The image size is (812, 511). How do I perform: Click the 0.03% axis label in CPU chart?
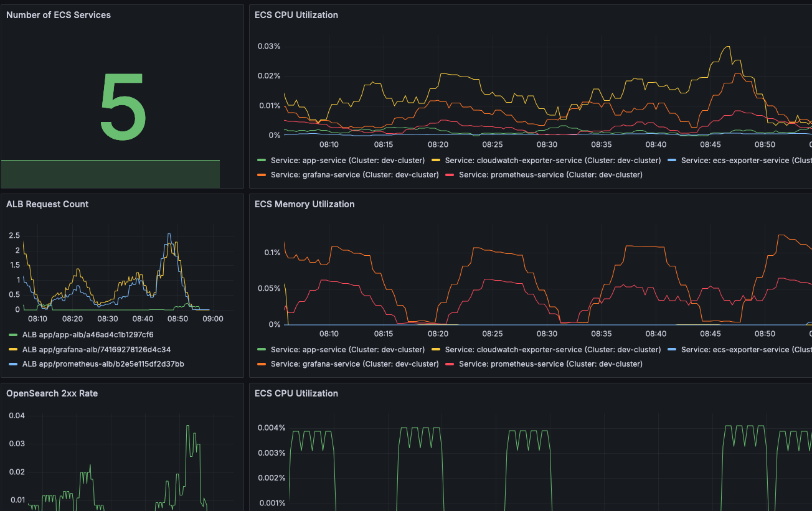pyautogui.click(x=269, y=46)
